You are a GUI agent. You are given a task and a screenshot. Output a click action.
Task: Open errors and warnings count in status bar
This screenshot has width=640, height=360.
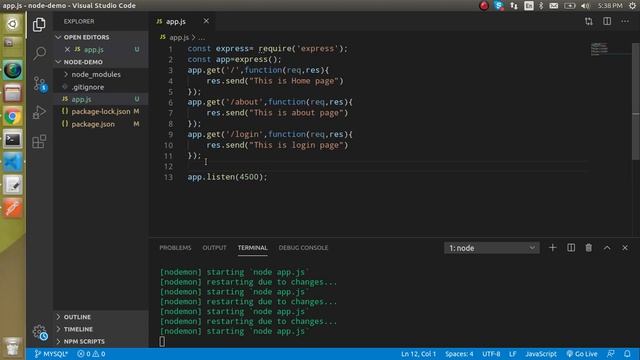pos(91,354)
